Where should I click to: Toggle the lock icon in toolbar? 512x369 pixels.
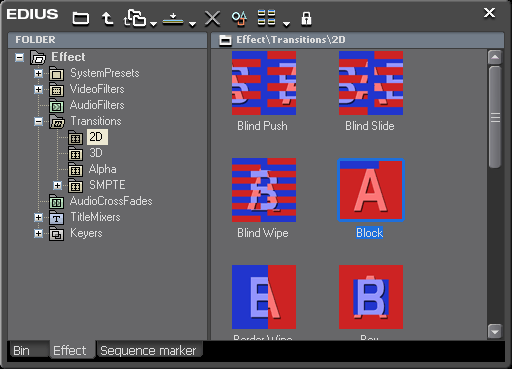coord(306,19)
